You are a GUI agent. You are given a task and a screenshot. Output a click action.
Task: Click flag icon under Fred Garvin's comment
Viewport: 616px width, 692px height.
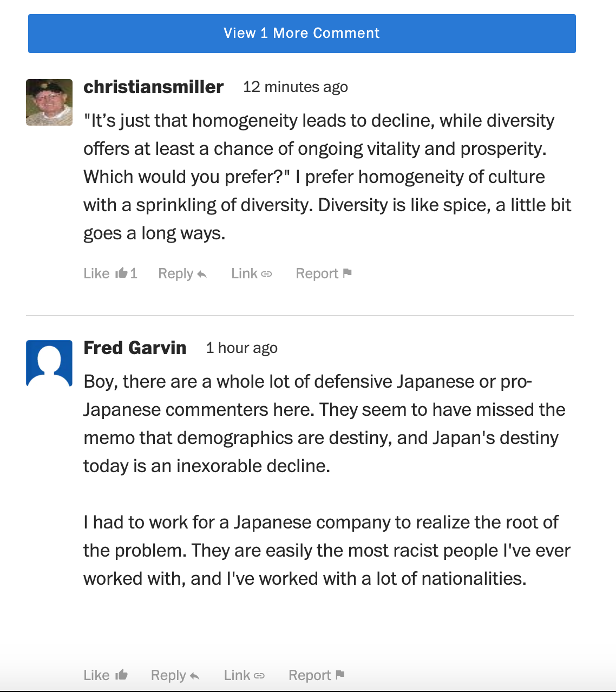point(340,675)
